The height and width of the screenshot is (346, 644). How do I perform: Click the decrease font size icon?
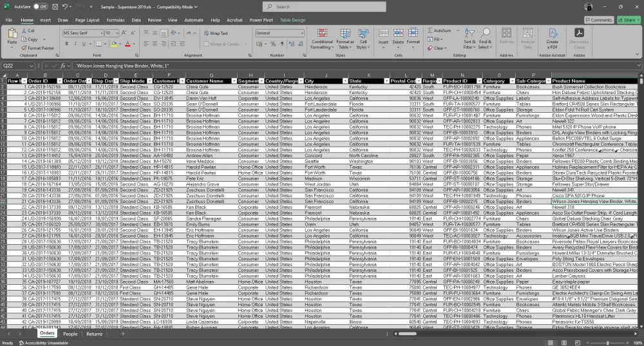pos(133,33)
